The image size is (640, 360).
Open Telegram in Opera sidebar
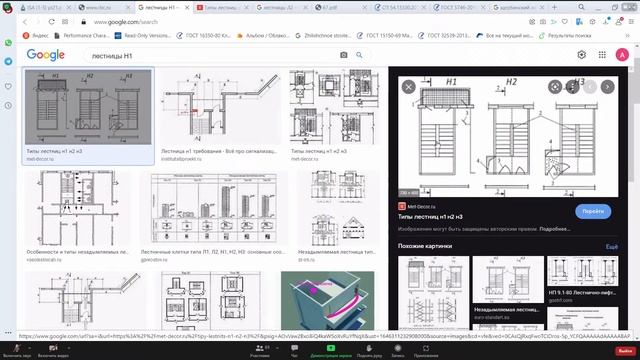tap(8, 61)
